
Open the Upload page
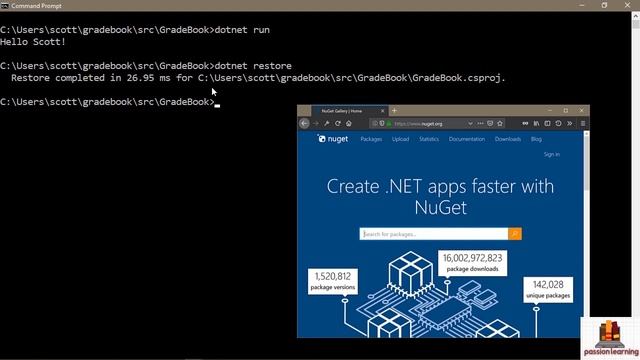(x=400, y=139)
